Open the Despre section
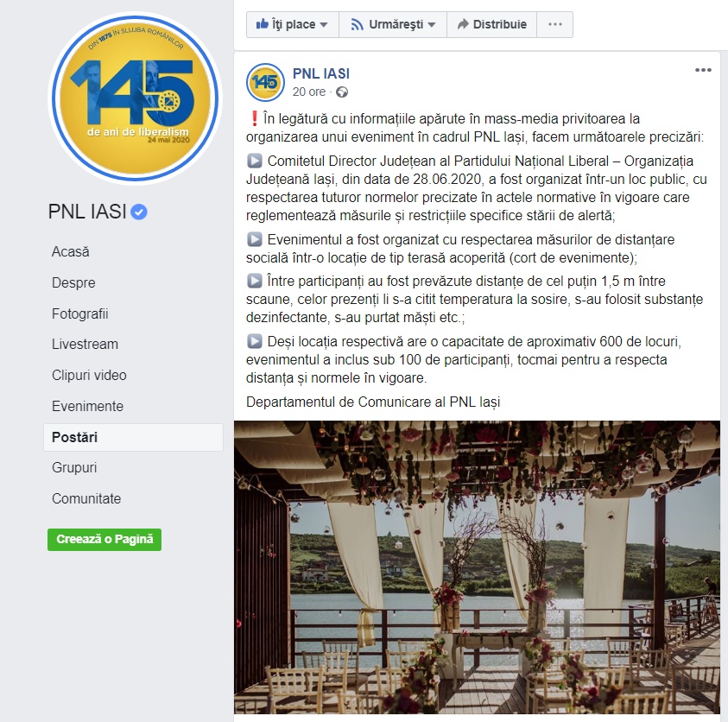Viewport: 728px width, 722px height. 73,282
